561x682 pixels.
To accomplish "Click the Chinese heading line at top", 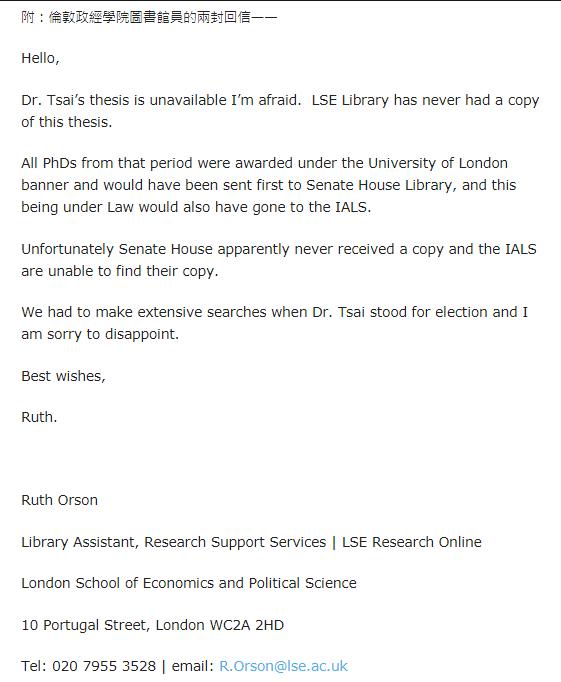I will point(149,17).
